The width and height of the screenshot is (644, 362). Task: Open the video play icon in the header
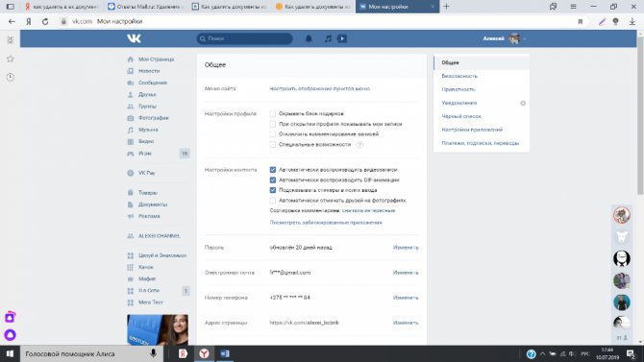pos(342,38)
